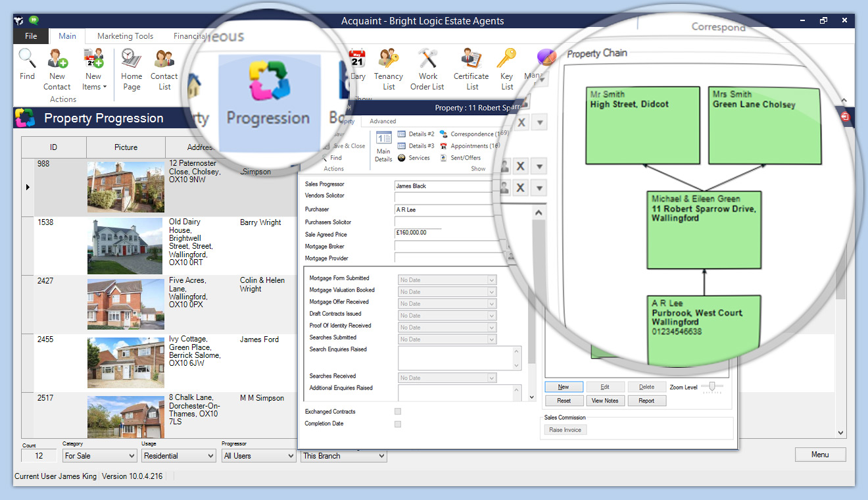
Task: Show Services in property window
Action: (x=414, y=158)
